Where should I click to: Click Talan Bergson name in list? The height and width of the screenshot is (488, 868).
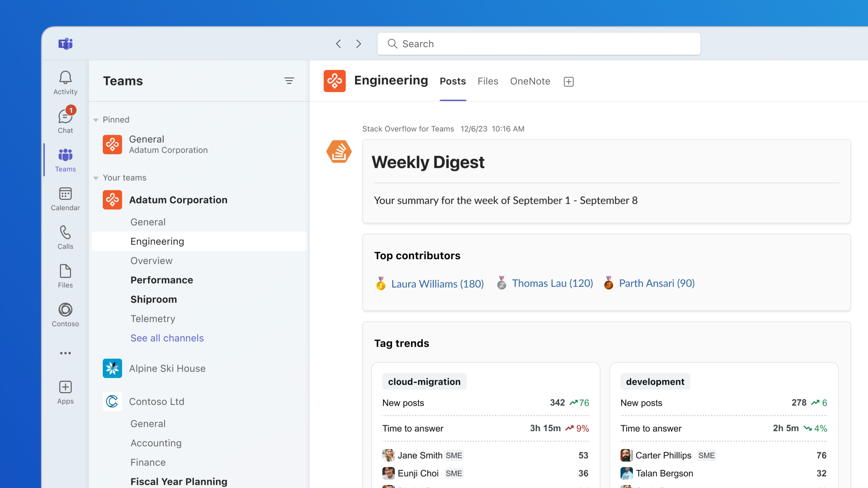pos(664,473)
